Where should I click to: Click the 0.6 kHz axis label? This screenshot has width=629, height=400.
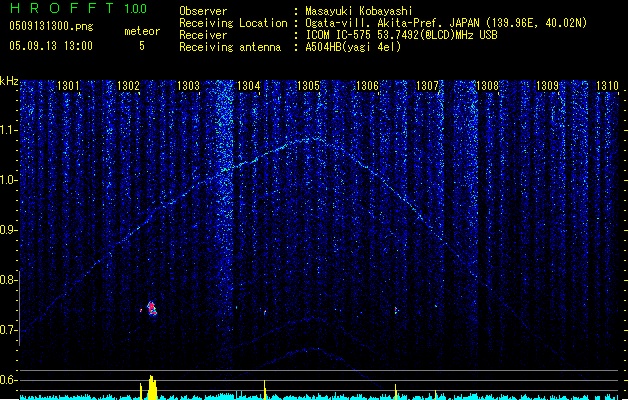pos(9,380)
